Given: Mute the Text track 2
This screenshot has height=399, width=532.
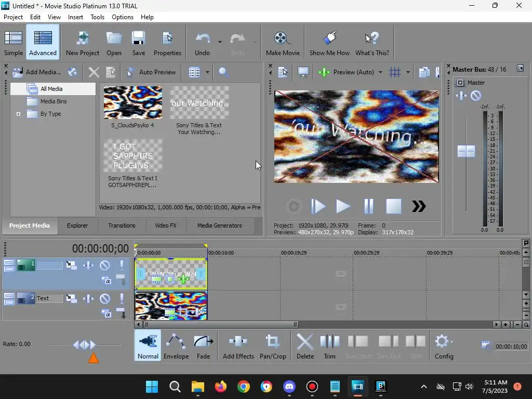Looking at the screenshot, I should (x=104, y=299).
